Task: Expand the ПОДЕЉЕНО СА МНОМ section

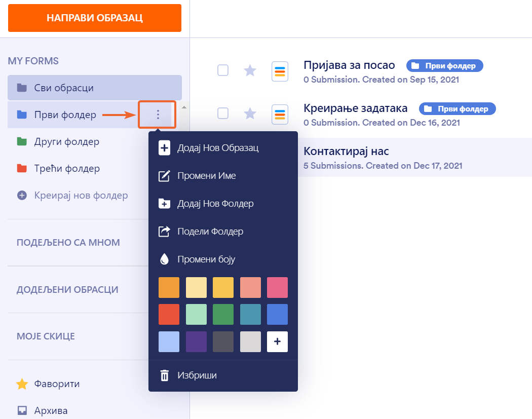Action: tap(68, 242)
